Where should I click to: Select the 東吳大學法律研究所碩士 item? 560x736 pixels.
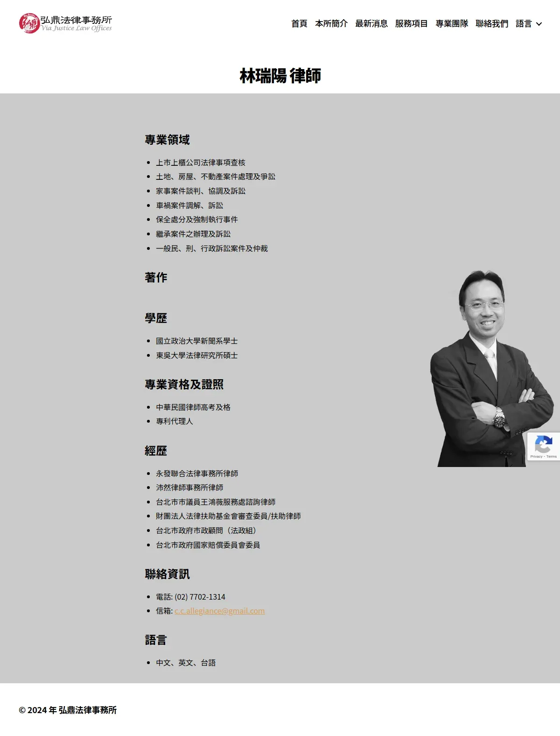[197, 355]
